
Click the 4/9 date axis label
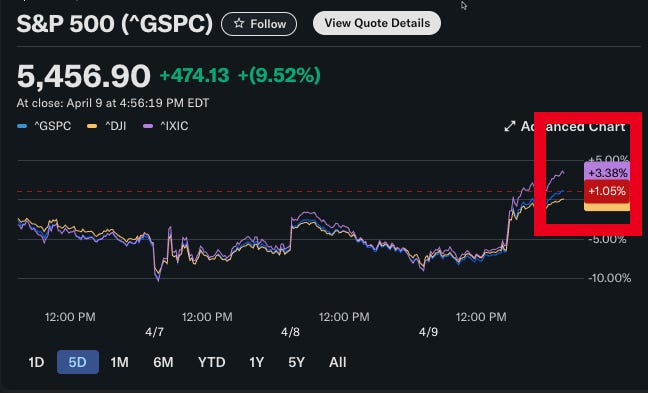click(429, 332)
